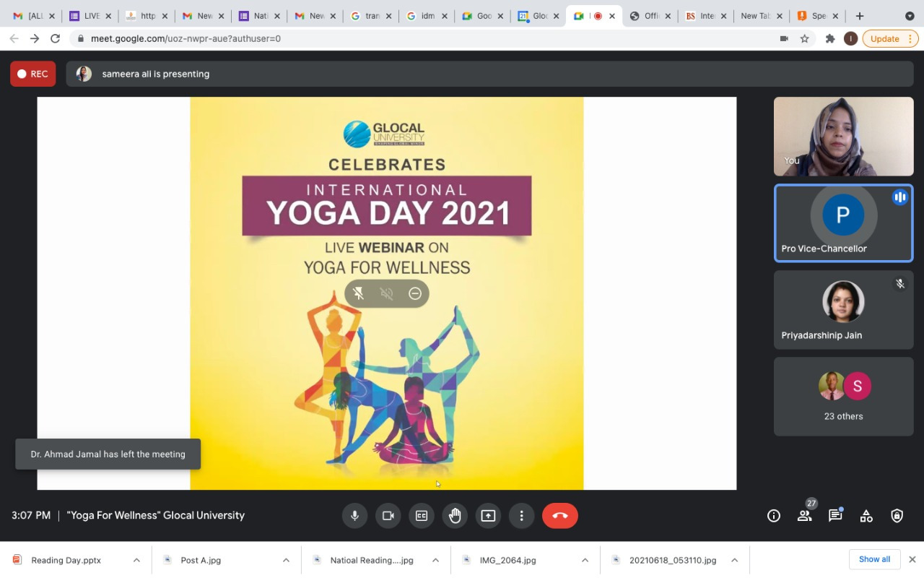924x578 pixels.
Task: Click the Present now screen share icon
Action: [488, 516]
